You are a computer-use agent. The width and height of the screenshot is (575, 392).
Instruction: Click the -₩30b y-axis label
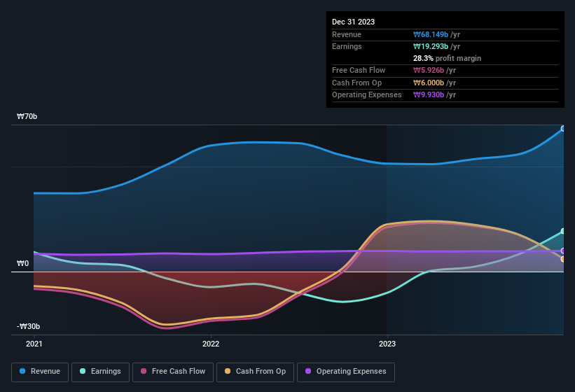tap(28, 326)
